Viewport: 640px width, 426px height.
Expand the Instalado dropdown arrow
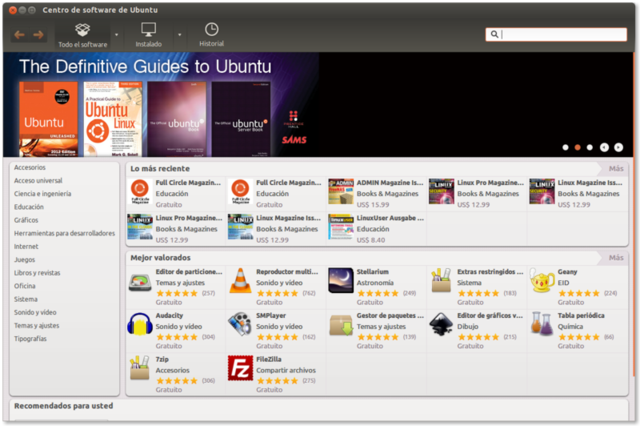[180, 35]
